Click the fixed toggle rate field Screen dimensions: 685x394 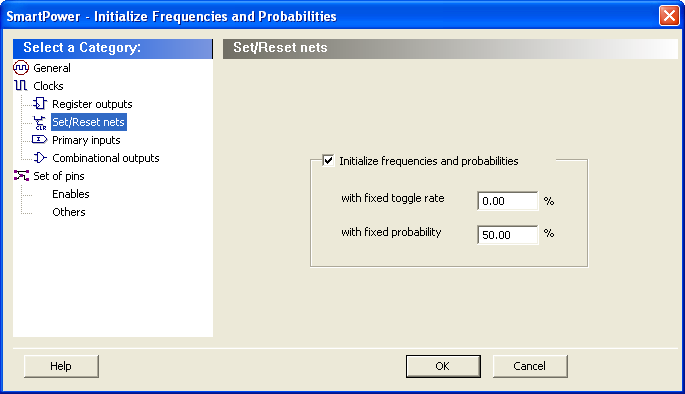coord(508,201)
